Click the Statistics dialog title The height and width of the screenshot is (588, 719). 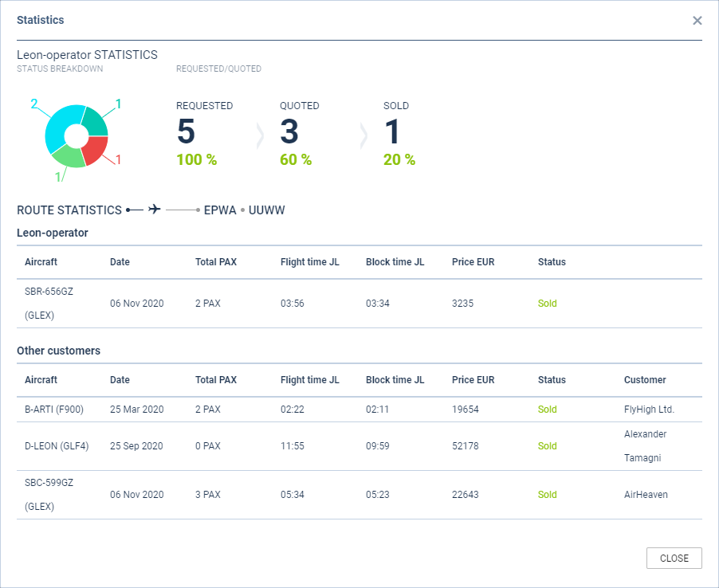(x=41, y=20)
